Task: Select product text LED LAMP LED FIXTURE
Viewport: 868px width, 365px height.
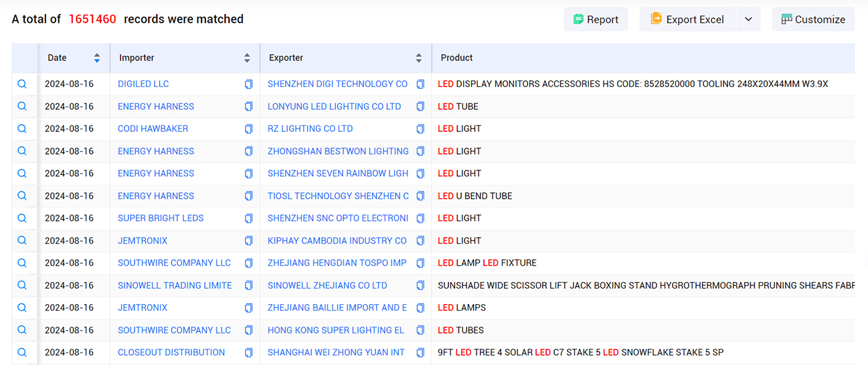Action: tap(487, 263)
